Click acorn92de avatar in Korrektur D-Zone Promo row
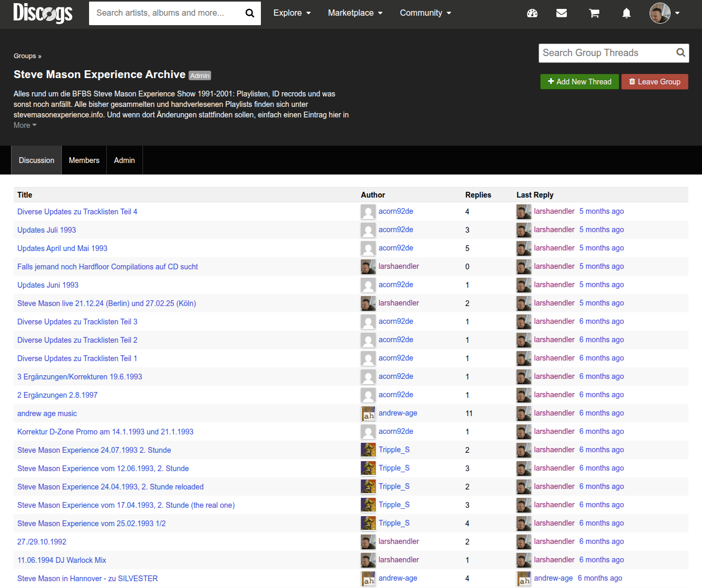702x588 pixels. click(x=368, y=432)
